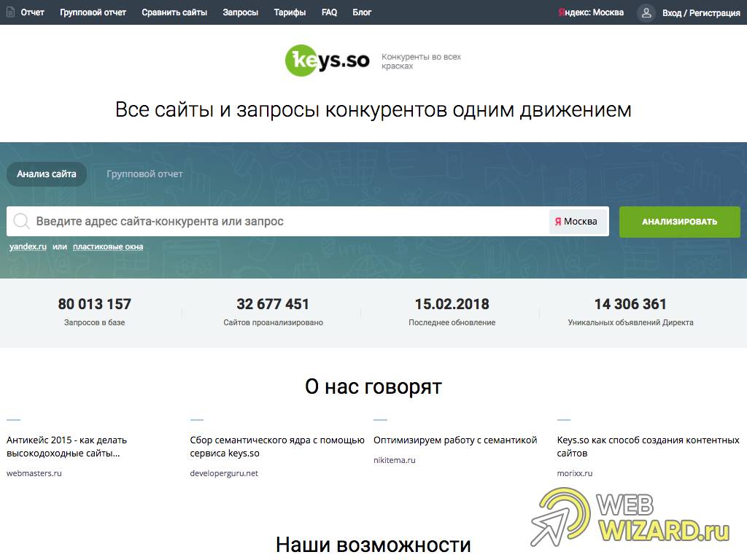The width and height of the screenshot is (747, 560).
Task: Click the webmasters.ru source link
Action: point(34,473)
